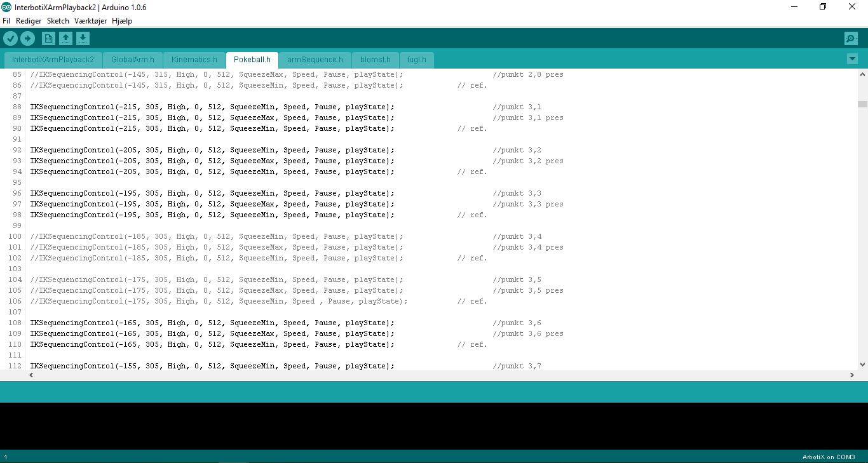The width and height of the screenshot is (868, 463).
Task: Switch to the GlobalArm.h tab
Action: click(132, 60)
